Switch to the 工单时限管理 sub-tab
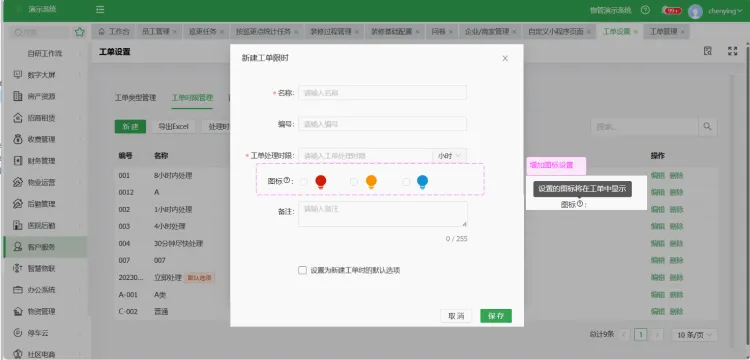 click(x=192, y=98)
